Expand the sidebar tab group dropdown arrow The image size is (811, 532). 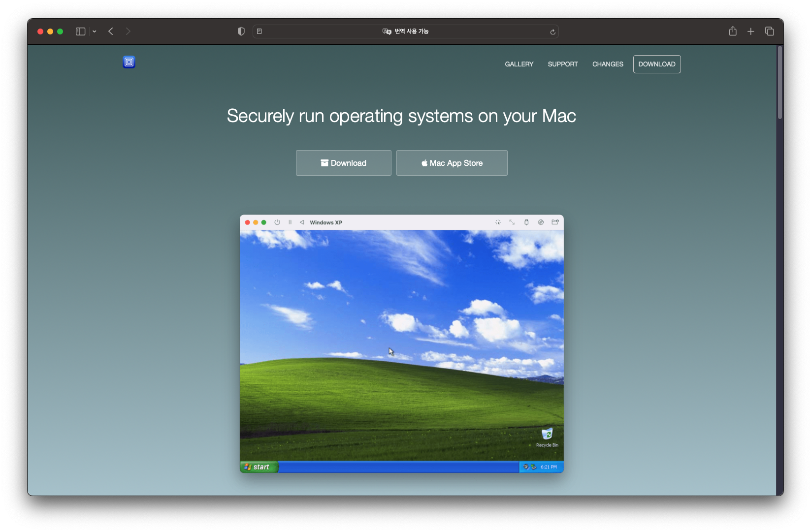tap(95, 31)
